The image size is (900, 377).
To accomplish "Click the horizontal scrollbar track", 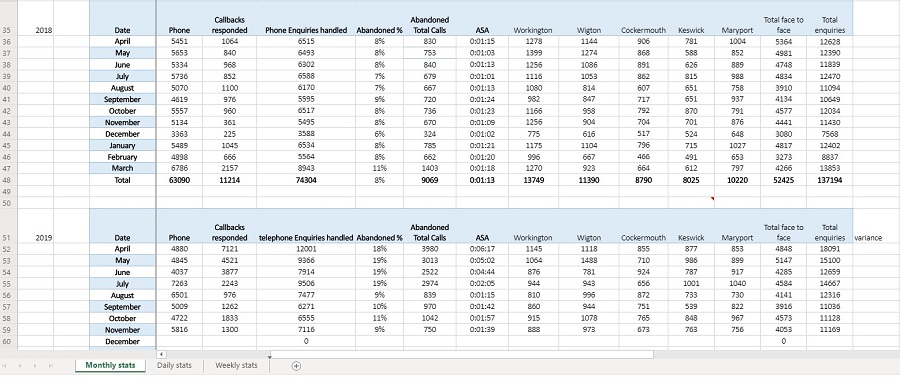I will pos(461,354).
